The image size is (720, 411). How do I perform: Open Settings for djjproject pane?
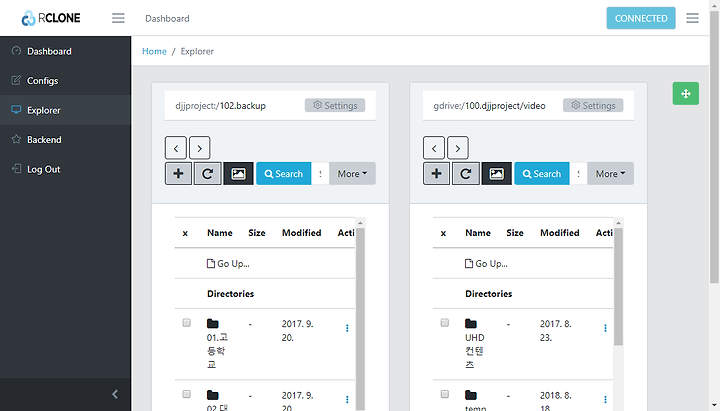click(335, 105)
